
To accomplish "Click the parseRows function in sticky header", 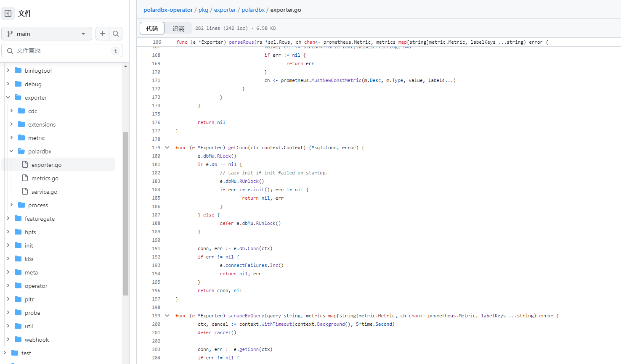I will pos(241,42).
